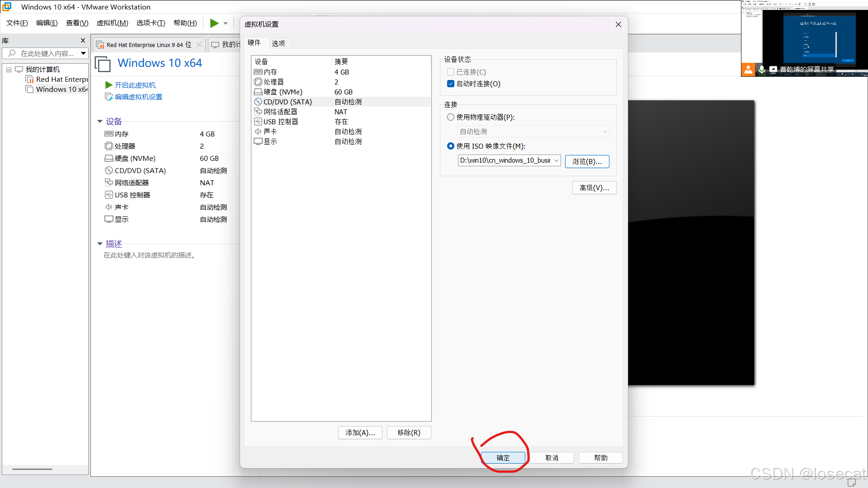Switch to 硬件 tab in settings dialog

(x=254, y=42)
